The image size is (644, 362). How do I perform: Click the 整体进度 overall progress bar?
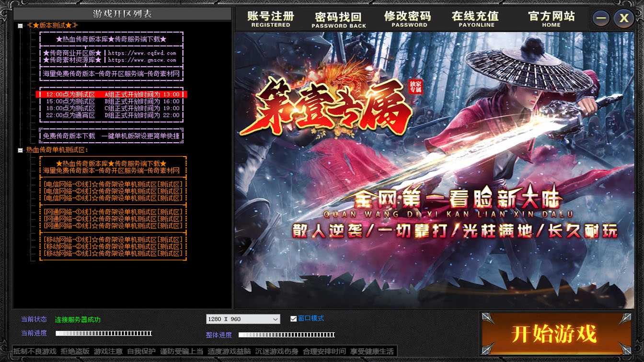(287, 335)
